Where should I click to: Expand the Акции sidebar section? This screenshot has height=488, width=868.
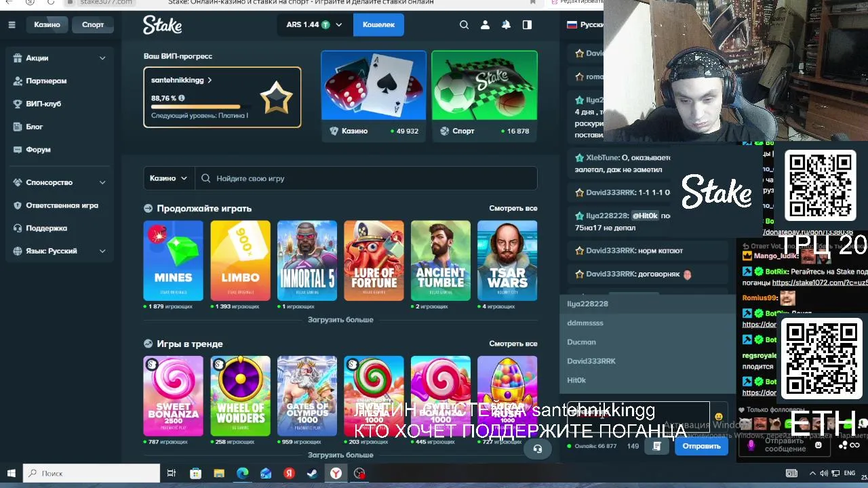[102, 58]
